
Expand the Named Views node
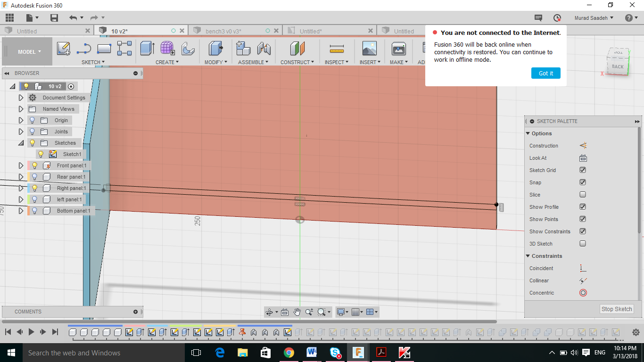coord(21,109)
